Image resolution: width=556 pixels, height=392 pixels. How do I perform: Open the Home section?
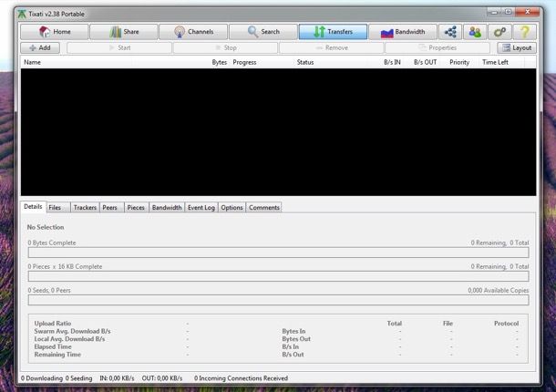point(53,32)
